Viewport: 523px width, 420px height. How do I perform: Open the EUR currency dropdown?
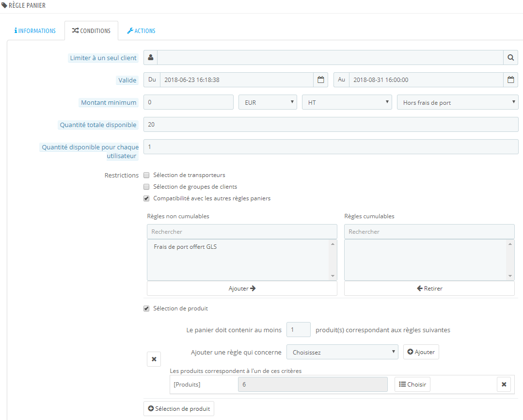(268, 102)
